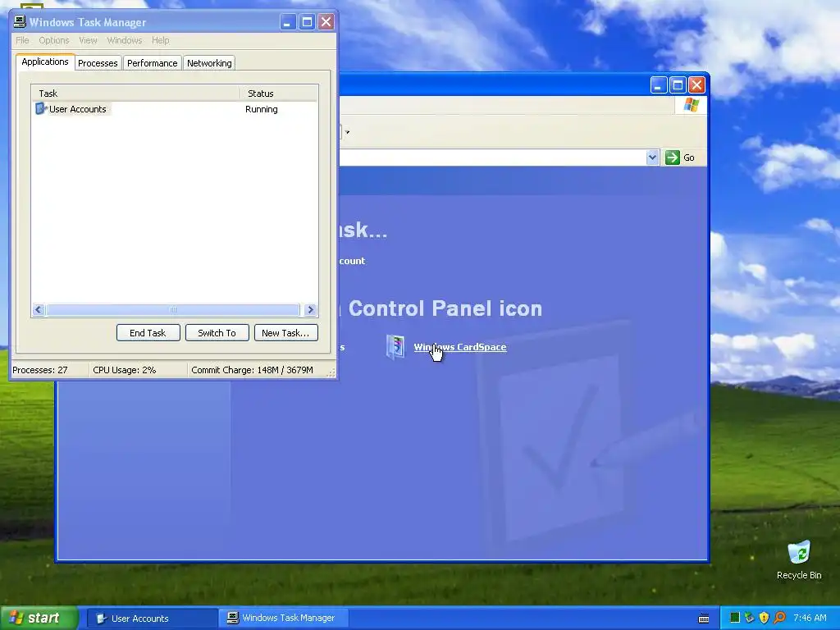Viewport: 840px width, 630px height.
Task: Close the User Accounts window
Action: pyautogui.click(x=696, y=85)
